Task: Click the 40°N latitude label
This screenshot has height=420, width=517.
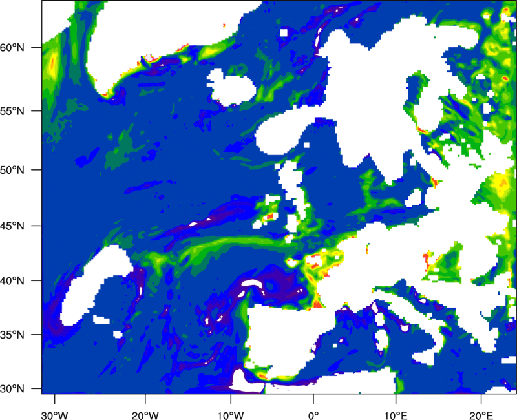Action: tap(12, 281)
